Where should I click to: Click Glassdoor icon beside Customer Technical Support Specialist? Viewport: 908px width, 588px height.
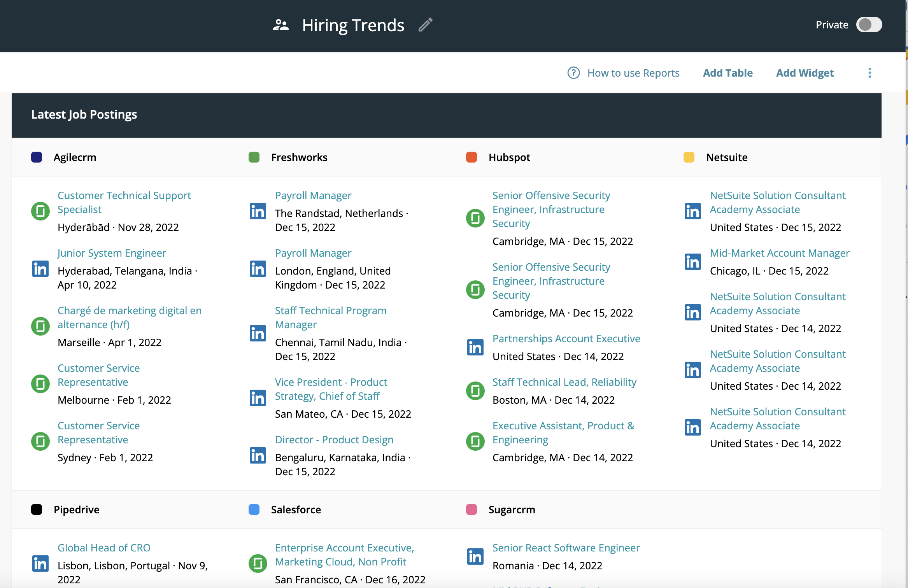coord(40,211)
